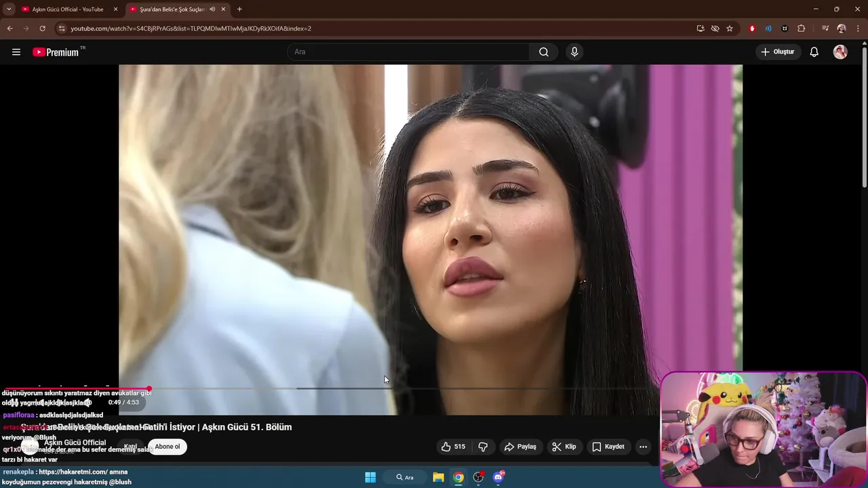
Task: Open YouTube account avatar menu
Action: pos(840,52)
